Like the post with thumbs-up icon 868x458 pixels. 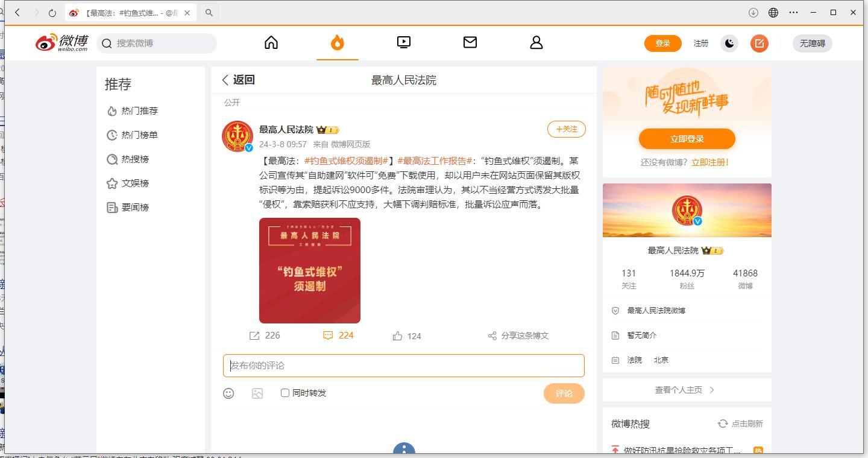(x=398, y=336)
